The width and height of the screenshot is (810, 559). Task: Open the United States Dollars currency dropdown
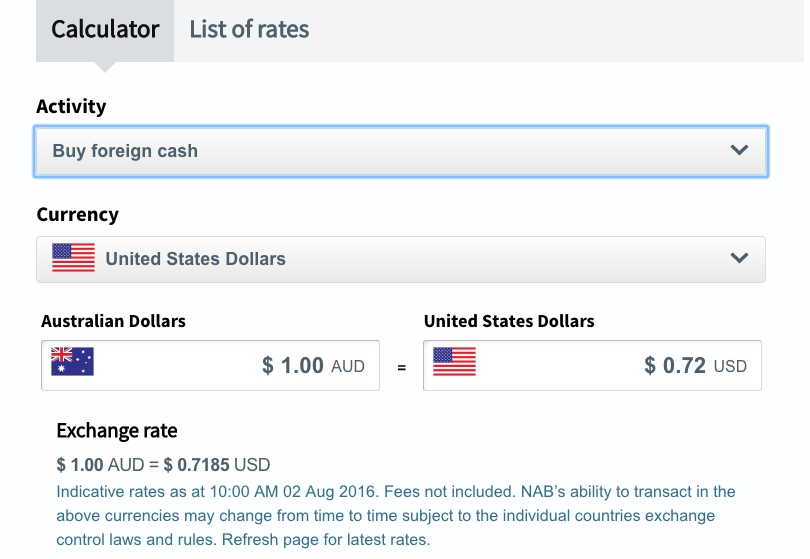tap(401, 259)
